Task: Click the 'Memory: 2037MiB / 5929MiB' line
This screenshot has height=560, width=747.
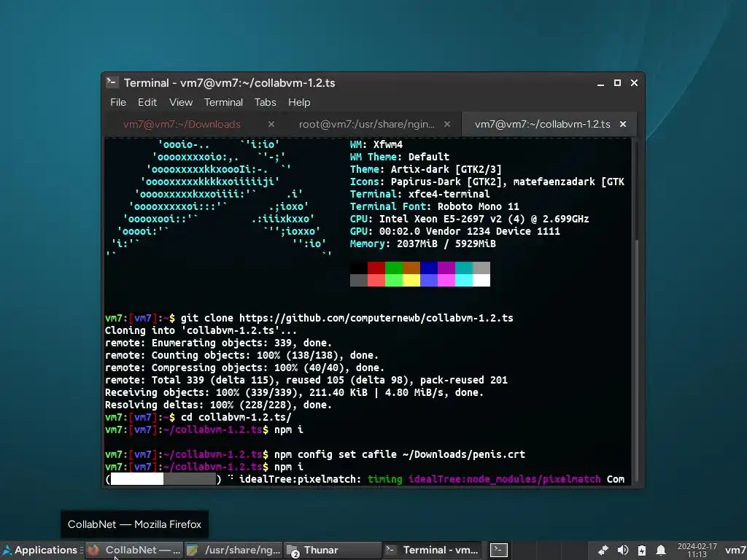Action: pyautogui.click(x=422, y=244)
